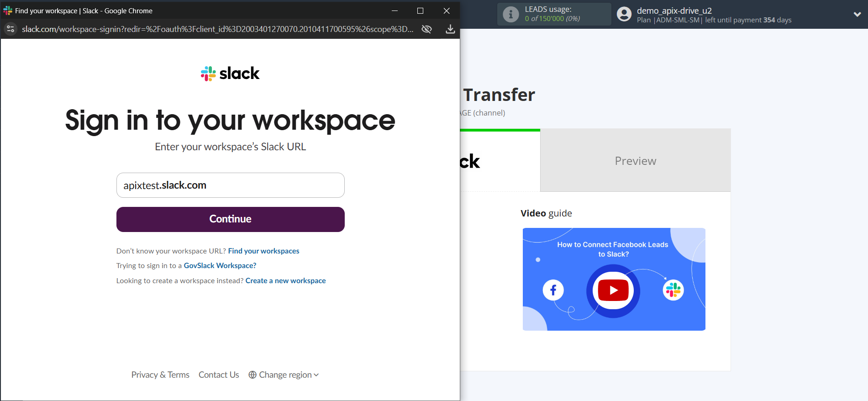The width and height of the screenshot is (868, 401).
Task: Click the Slack icon in video thumbnail
Action: (673, 290)
